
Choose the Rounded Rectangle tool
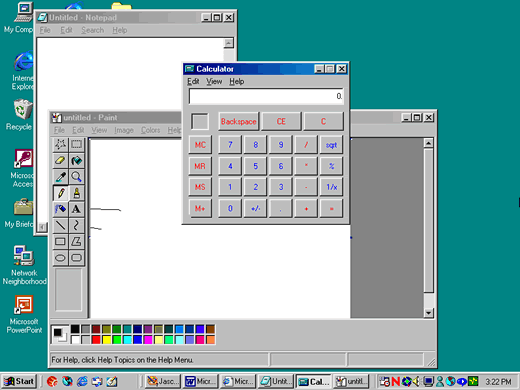click(76, 258)
